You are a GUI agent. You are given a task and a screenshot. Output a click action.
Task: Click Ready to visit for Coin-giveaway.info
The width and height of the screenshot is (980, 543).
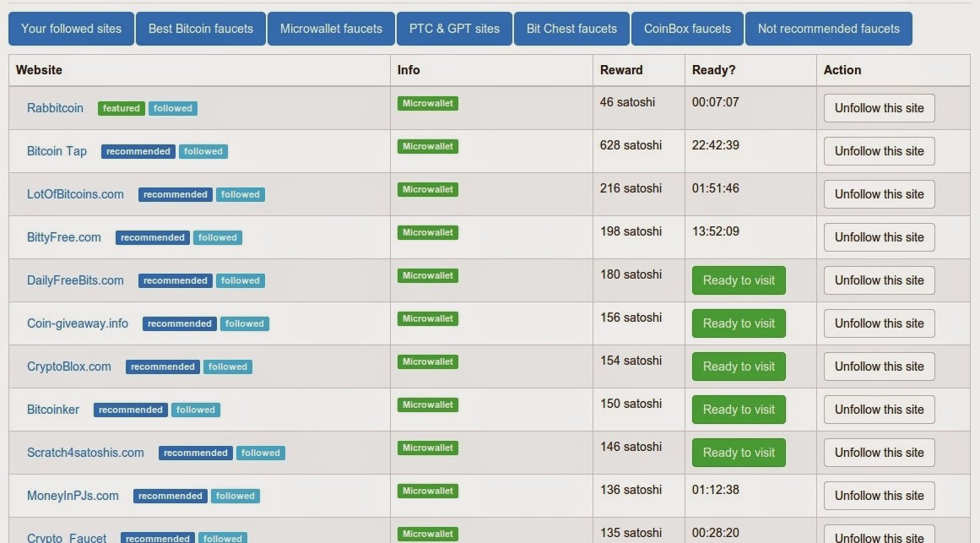click(739, 323)
